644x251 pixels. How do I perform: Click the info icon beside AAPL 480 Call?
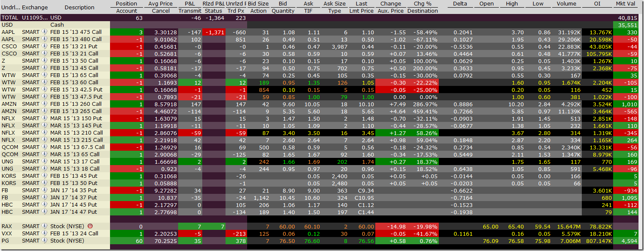click(44, 39)
